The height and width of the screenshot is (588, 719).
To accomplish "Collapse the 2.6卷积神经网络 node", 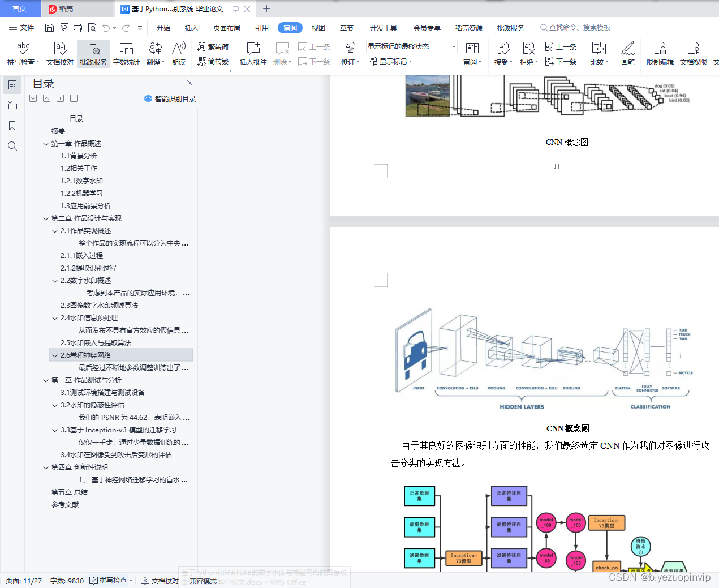I will (55, 355).
